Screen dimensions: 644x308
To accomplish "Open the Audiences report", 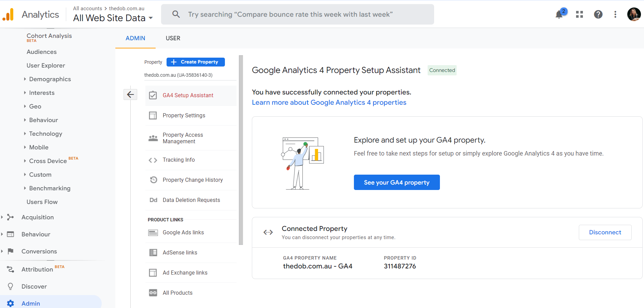I will [42, 52].
